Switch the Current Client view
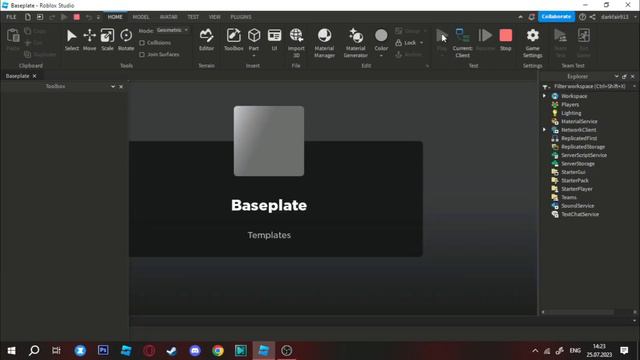The width and height of the screenshot is (640, 360). click(x=462, y=42)
